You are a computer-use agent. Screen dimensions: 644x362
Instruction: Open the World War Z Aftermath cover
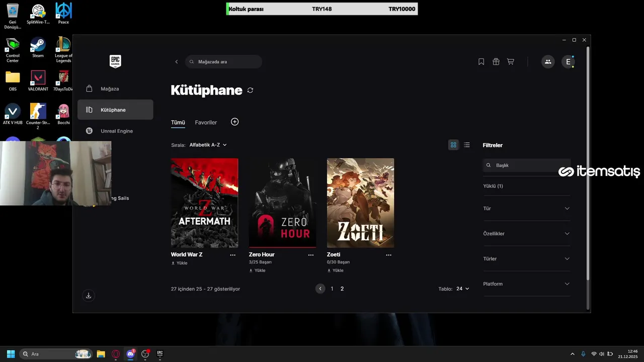(204, 203)
